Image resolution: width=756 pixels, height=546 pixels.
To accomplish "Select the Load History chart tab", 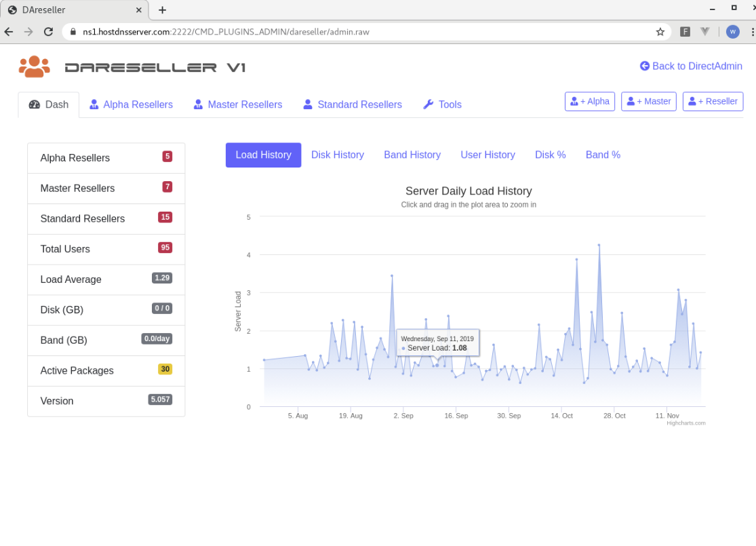I will point(263,155).
